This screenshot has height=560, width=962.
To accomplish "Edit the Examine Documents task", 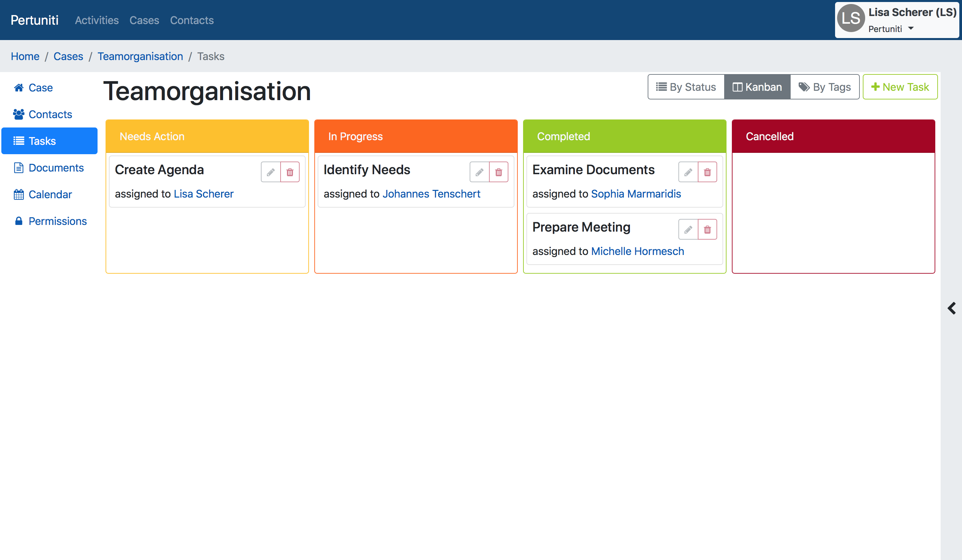I will (x=688, y=172).
